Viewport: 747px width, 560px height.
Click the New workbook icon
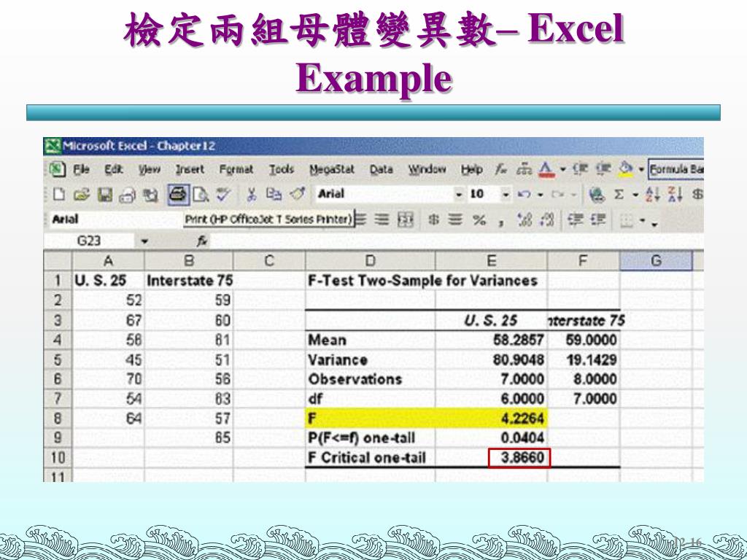58,194
